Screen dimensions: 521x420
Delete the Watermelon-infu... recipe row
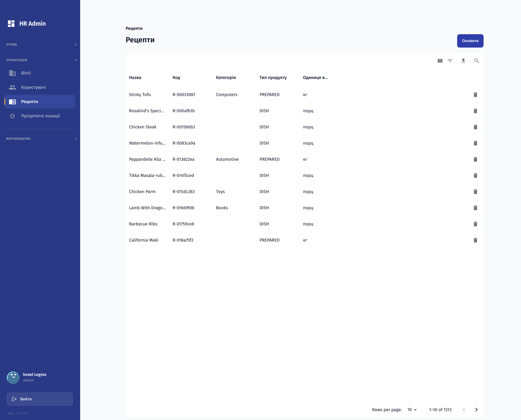point(475,143)
